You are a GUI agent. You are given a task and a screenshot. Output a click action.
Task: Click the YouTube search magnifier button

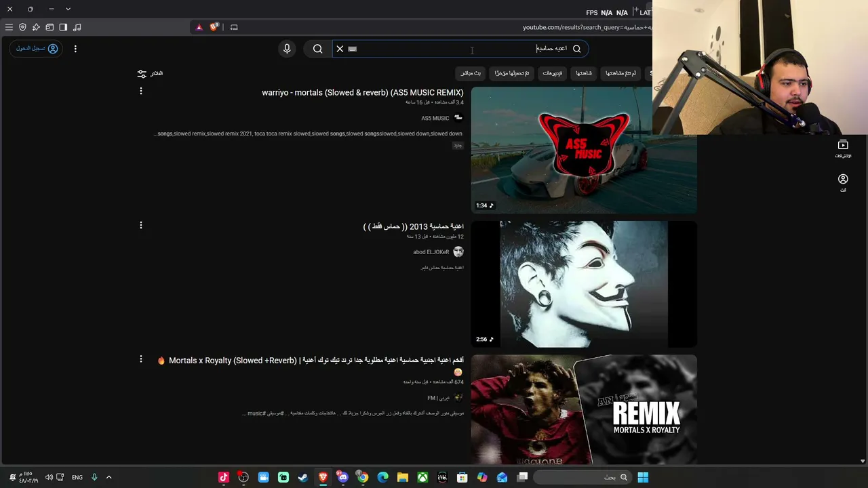pyautogui.click(x=317, y=49)
